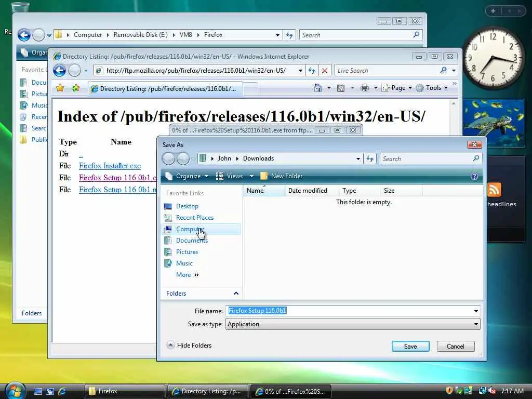Click the Internet Explorer forward arrow button
This screenshot has width=532, height=399.
(75, 71)
